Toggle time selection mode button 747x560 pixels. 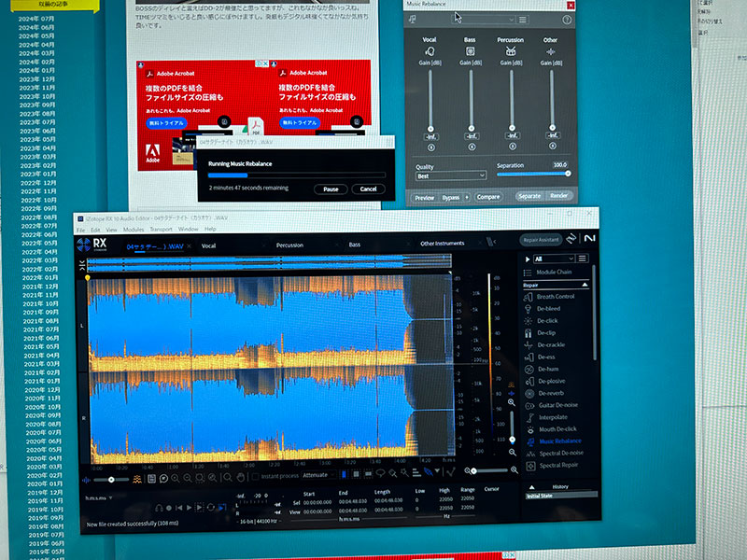(344, 474)
